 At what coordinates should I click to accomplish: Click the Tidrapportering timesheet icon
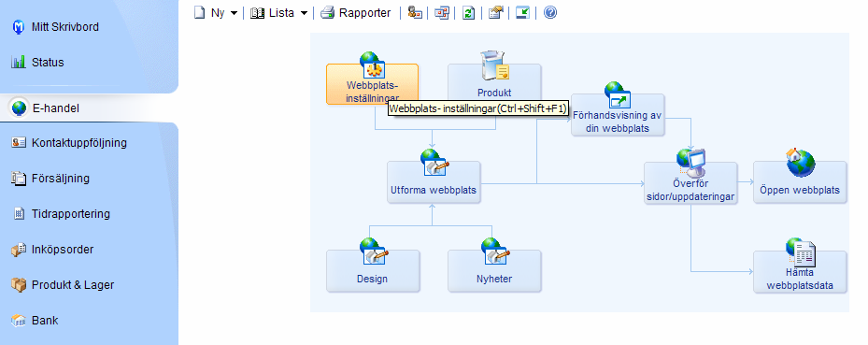click(x=19, y=214)
